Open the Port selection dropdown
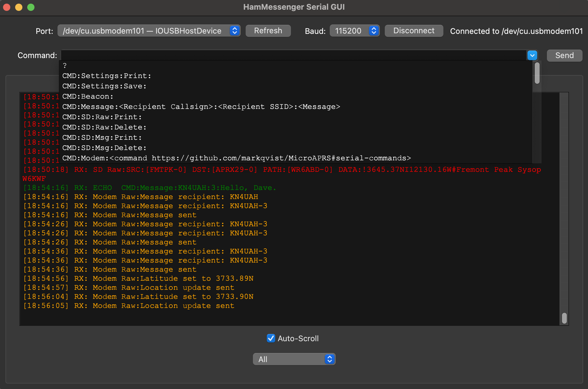The width and height of the screenshot is (588, 389). (x=149, y=31)
